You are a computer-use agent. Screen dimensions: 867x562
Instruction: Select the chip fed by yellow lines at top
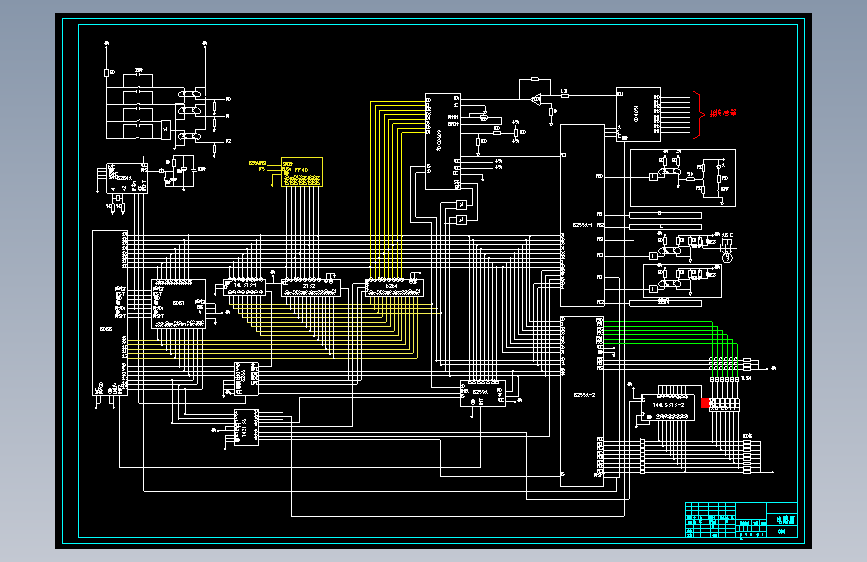[443, 142]
